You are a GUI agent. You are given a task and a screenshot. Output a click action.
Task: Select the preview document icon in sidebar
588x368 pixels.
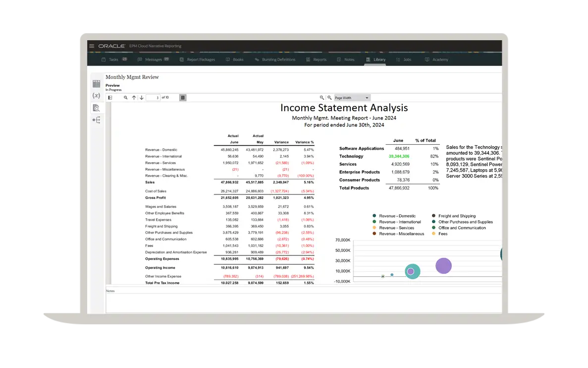(96, 108)
